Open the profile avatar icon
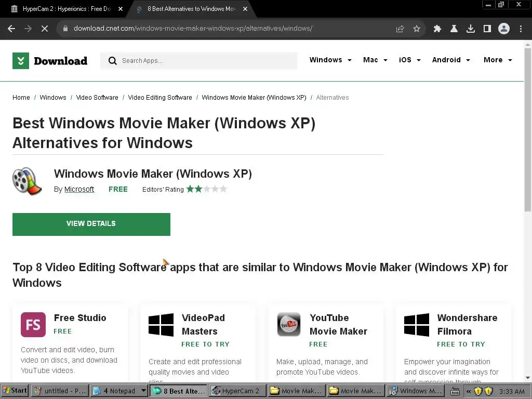The height and width of the screenshot is (399, 532). pos(504,29)
